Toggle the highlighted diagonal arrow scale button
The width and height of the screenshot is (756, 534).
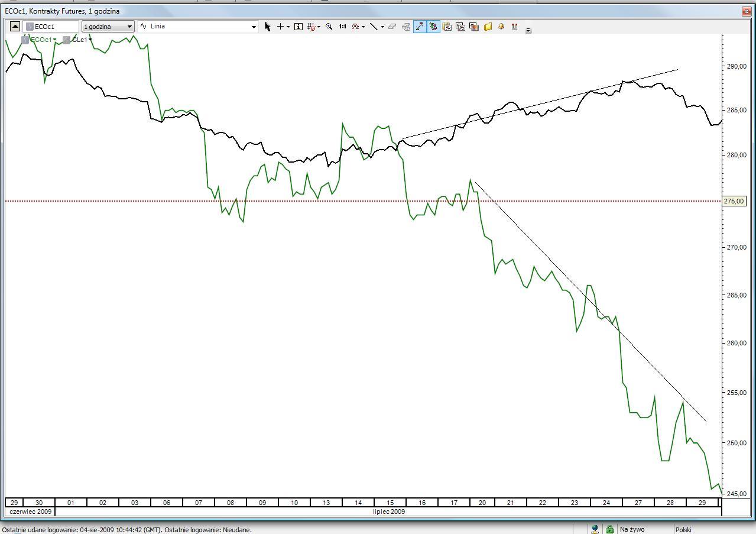pyautogui.click(x=420, y=27)
